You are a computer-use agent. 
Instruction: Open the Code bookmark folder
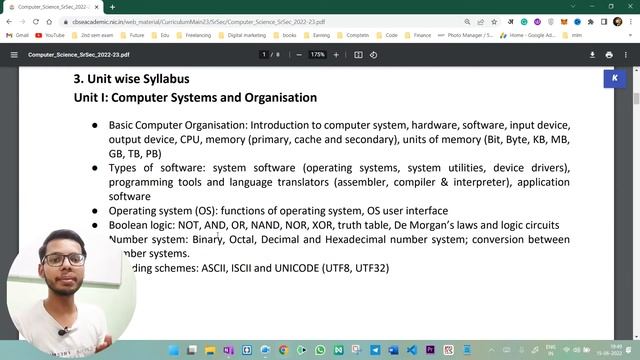coord(387,35)
